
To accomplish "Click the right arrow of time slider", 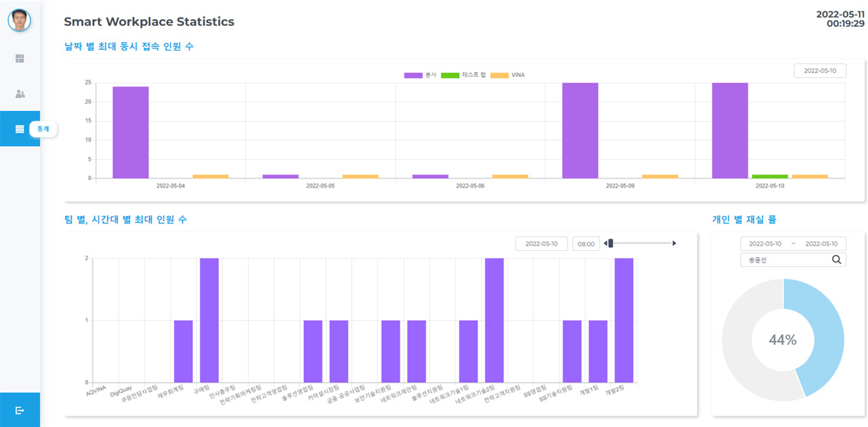I will click(674, 243).
